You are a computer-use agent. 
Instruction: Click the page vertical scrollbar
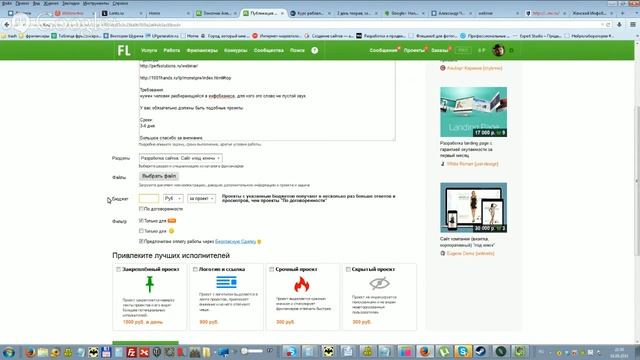(x=637, y=180)
